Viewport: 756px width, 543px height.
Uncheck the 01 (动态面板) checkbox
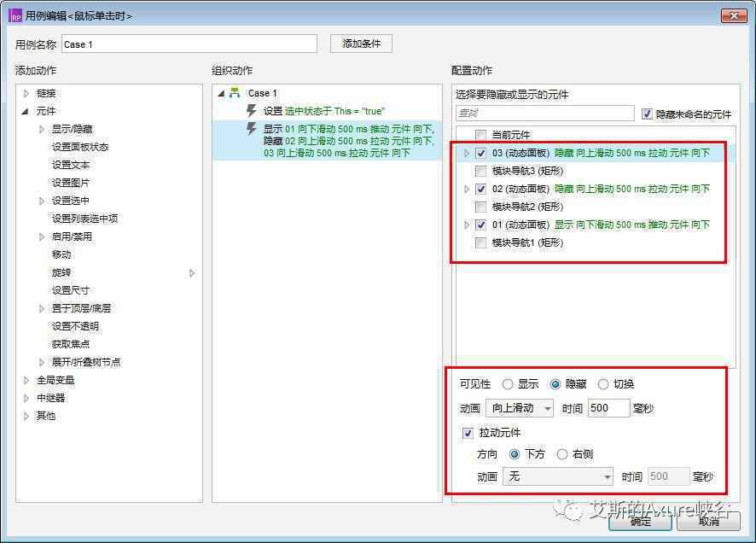point(480,225)
